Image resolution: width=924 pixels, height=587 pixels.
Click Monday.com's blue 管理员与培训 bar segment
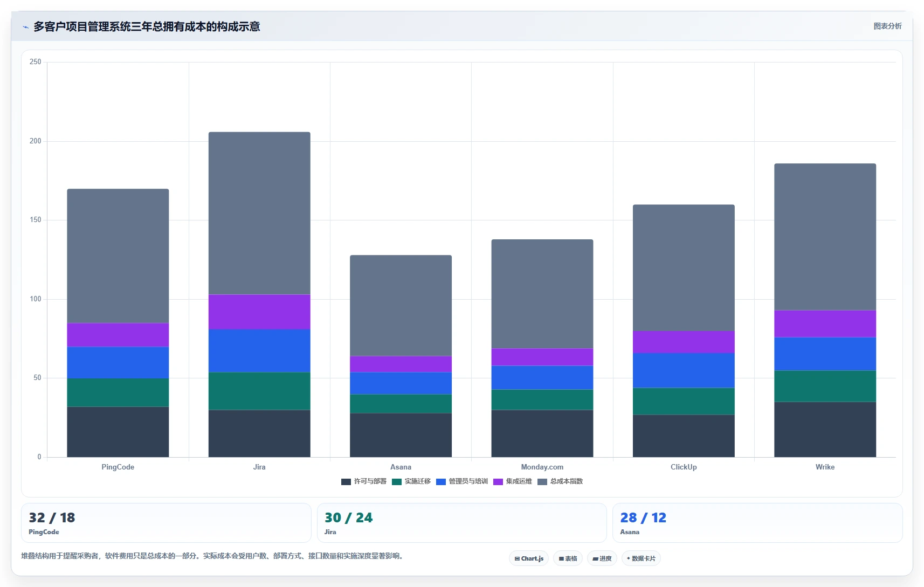(542, 378)
